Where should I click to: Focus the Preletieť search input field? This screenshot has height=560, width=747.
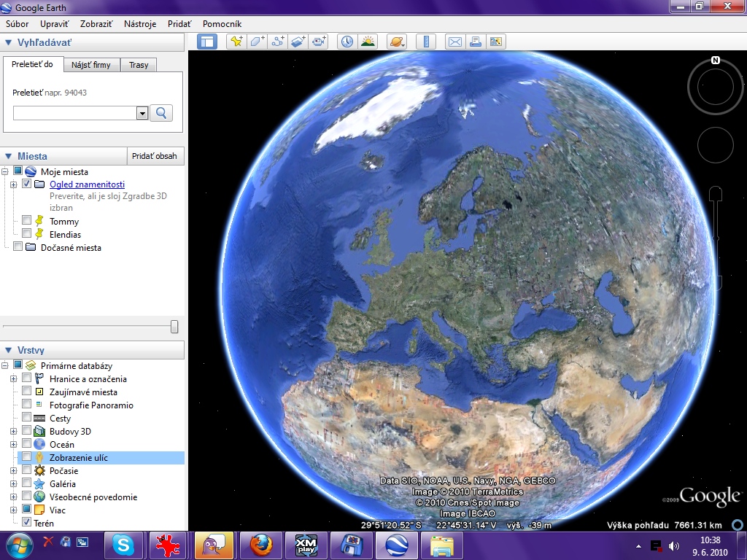(x=75, y=113)
